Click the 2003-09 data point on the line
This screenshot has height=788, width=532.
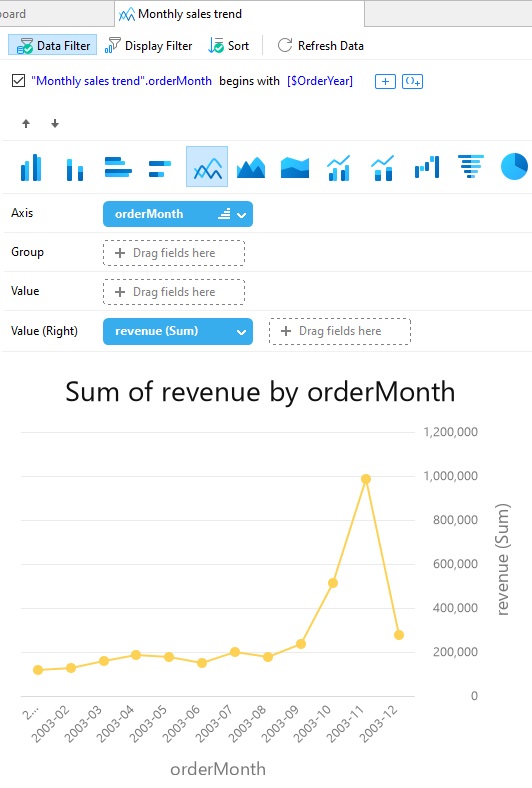(x=300, y=644)
